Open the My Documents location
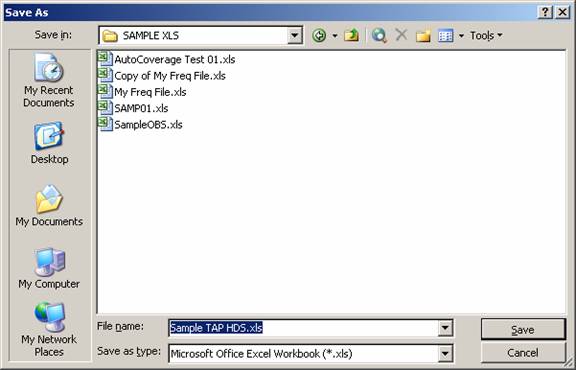 coord(49,206)
